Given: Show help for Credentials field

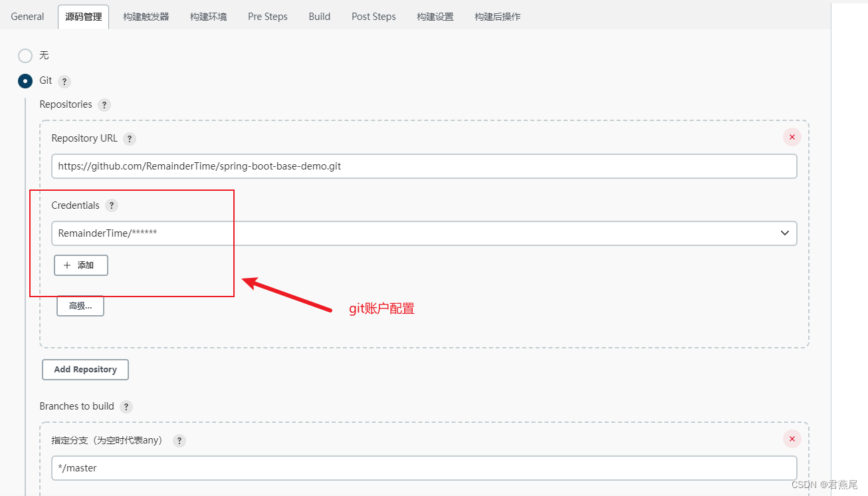Looking at the screenshot, I should point(112,205).
